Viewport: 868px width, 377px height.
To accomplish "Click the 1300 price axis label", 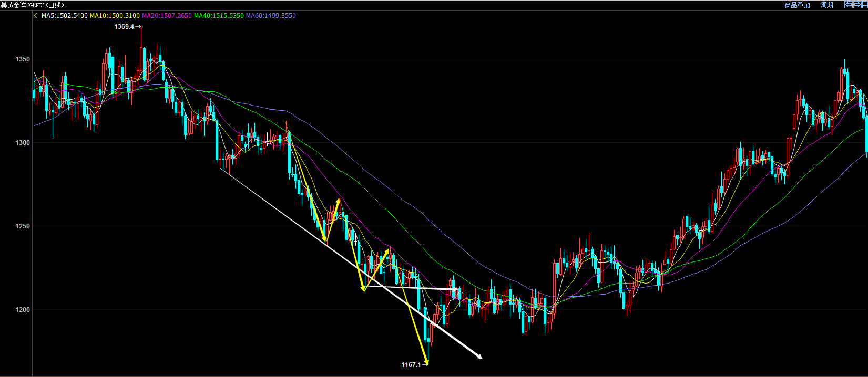I will 23,143.
